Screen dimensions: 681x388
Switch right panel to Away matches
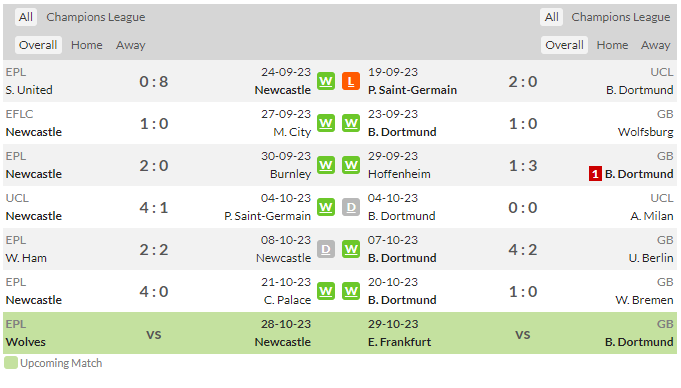[x=655, y=45]
